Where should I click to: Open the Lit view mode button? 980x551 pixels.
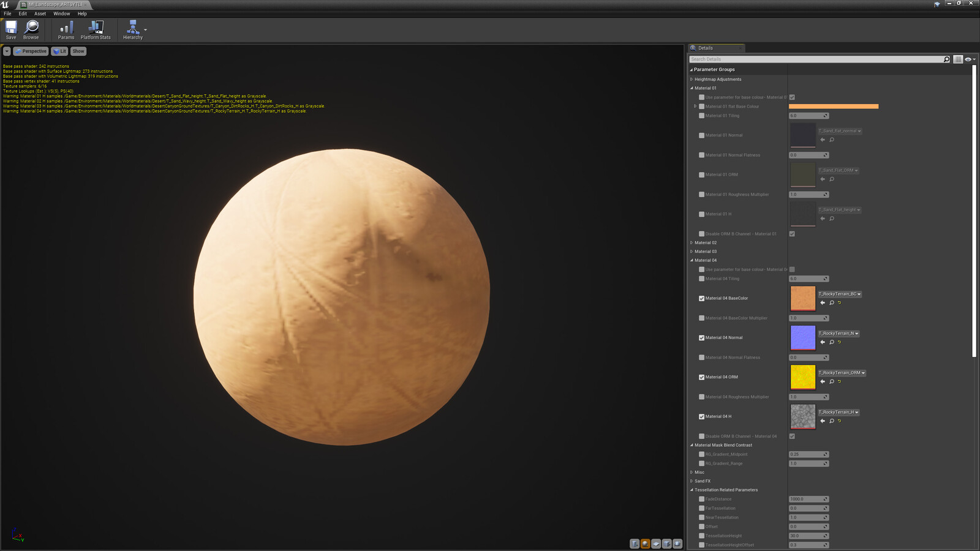(x=59, y=51)
